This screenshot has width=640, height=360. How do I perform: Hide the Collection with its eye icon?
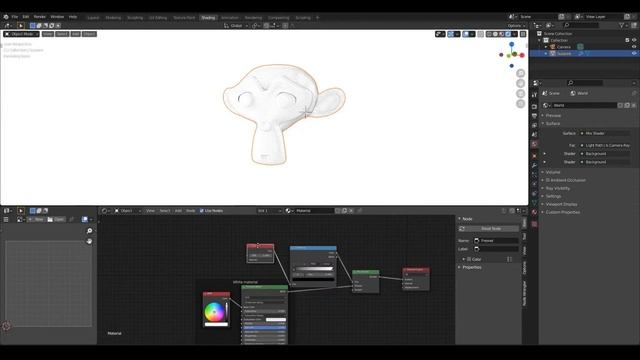click(634, 40)
